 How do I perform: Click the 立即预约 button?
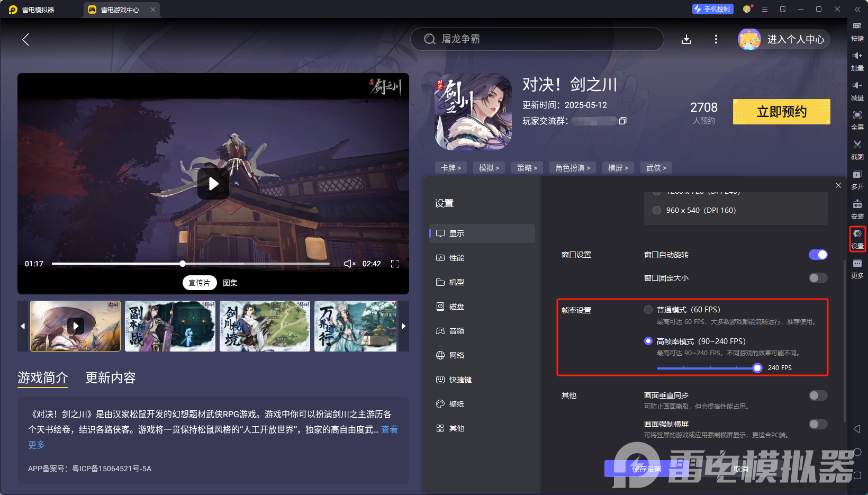pos(781,112)
